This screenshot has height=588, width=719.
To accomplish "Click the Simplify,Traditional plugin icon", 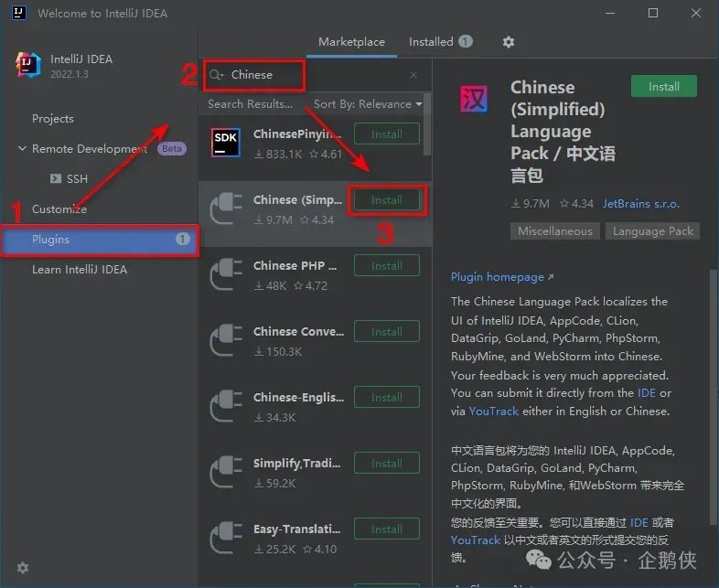I will [x=226, y=472].
